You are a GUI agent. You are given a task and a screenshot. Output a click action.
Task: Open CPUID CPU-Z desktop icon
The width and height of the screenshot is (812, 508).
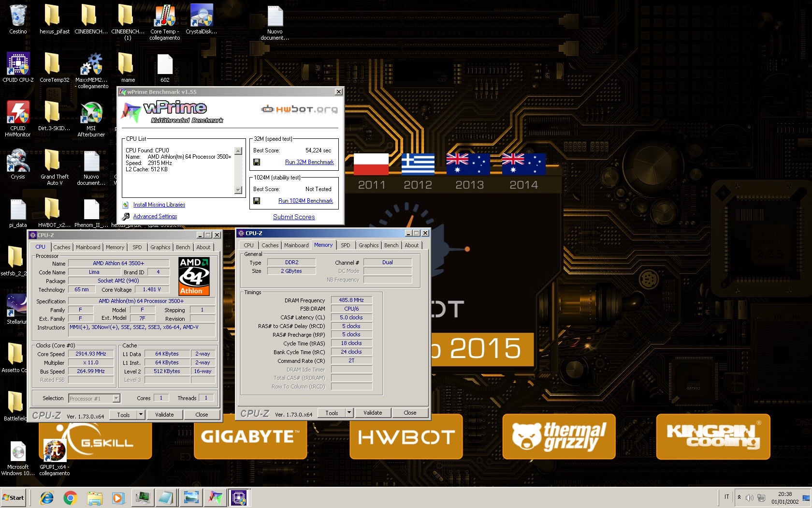[18, 68]
